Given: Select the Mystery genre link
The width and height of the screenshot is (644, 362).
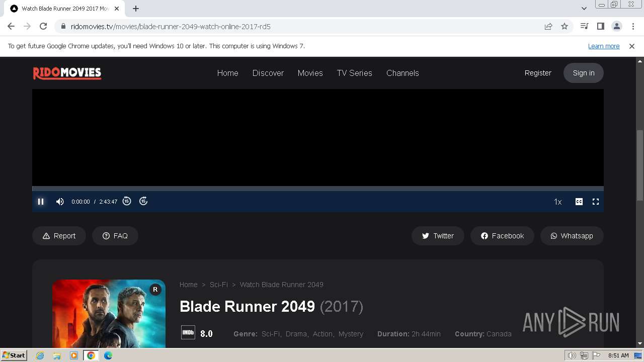Looking at the screenshot, I should (351, 334).
